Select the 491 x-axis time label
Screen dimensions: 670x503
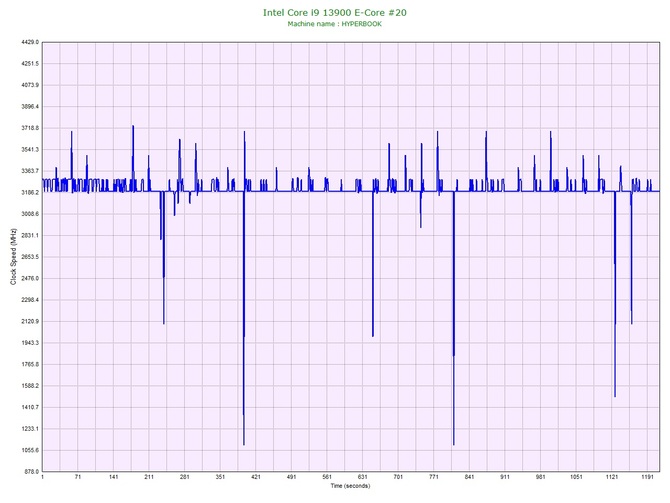pos(291,477)
